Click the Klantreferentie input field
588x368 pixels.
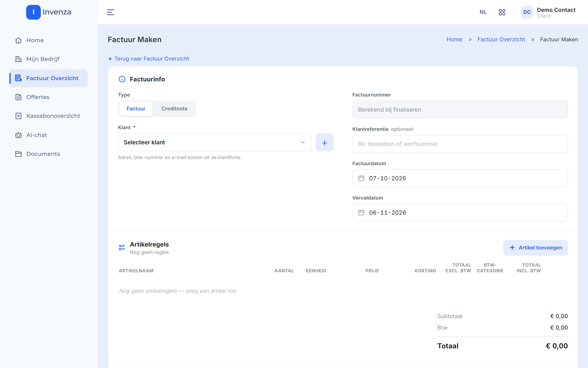(460, 144)
